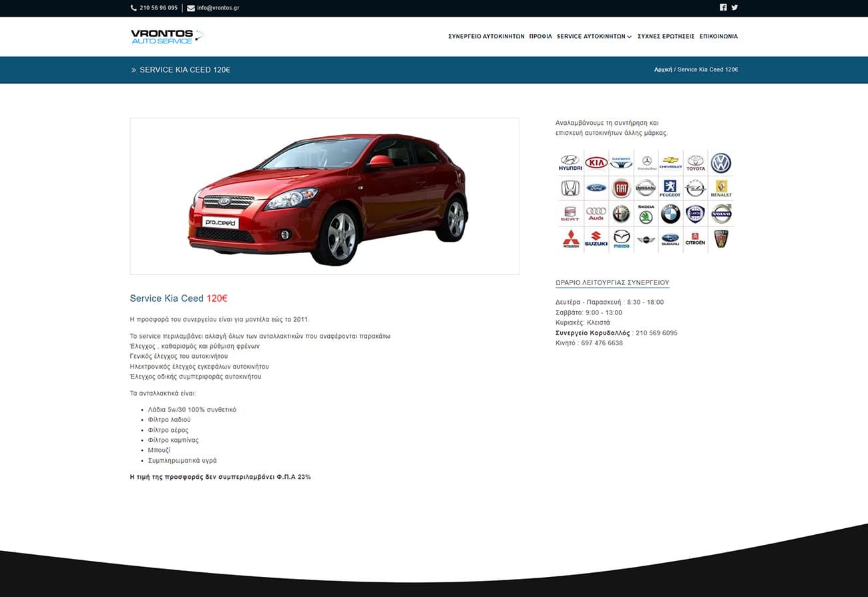Click the Rover brand logo
The image size is (868, 597).
[x=721, y=239]
